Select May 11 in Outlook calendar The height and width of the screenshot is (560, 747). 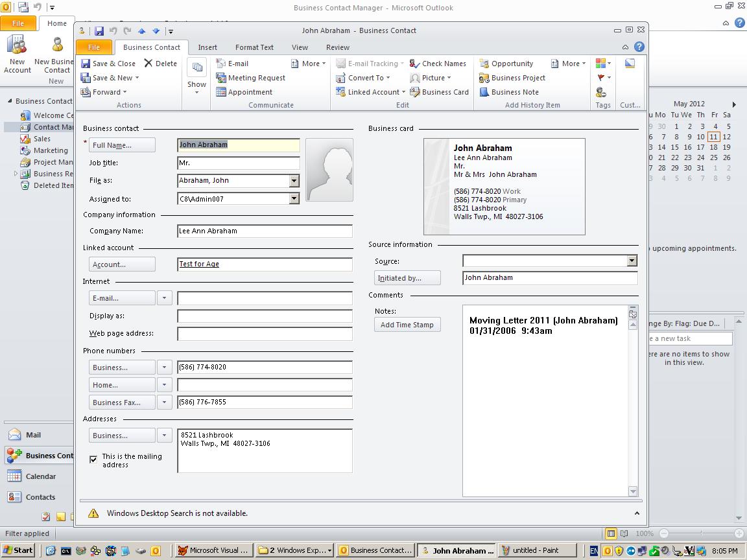pos(713,137)
